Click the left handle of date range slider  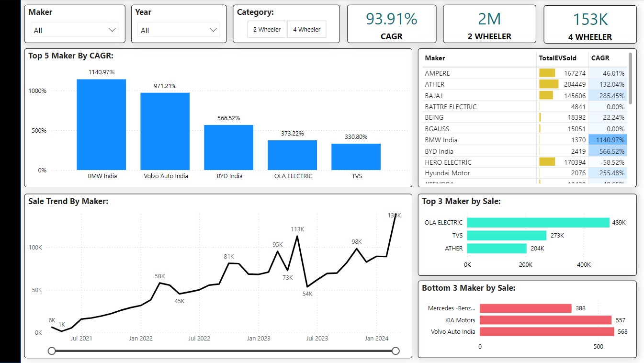tap(52, 351)
